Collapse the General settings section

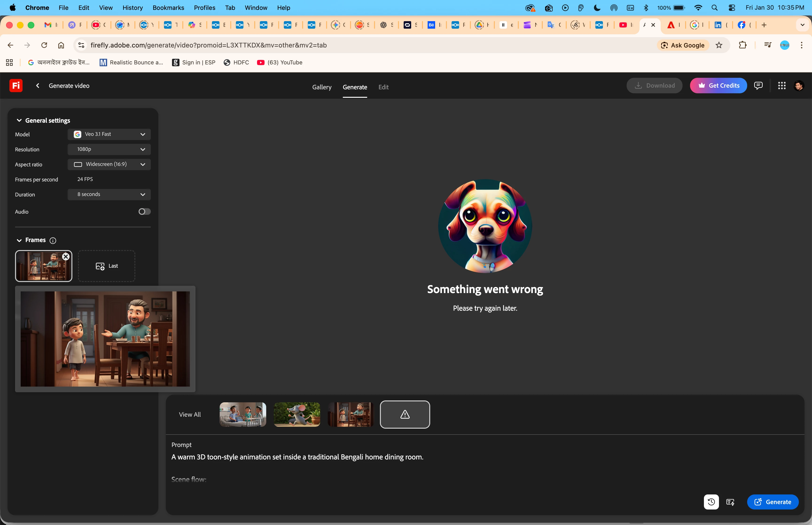[x=20, y=120]
